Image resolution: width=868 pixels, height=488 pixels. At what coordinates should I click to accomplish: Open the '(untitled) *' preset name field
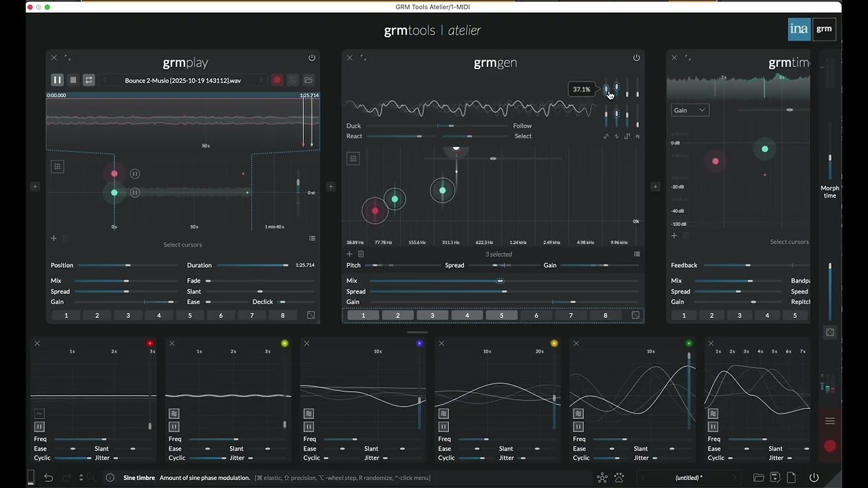point(688,478)
